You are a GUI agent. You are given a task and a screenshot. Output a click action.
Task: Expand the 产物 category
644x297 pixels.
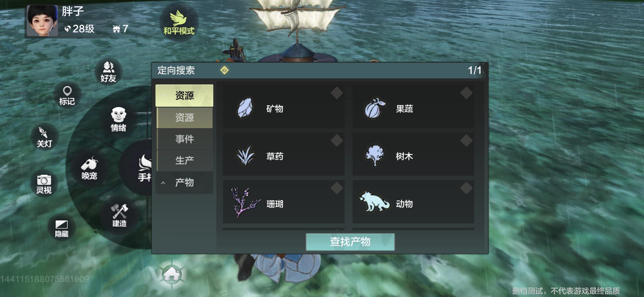click(184, 183)
